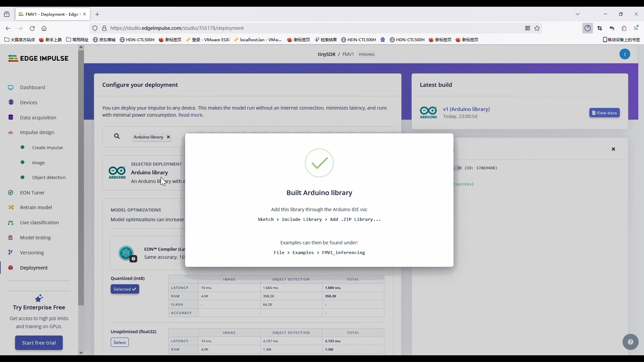
Task: Bookmark this page with star icon
Action: [537, 28]
